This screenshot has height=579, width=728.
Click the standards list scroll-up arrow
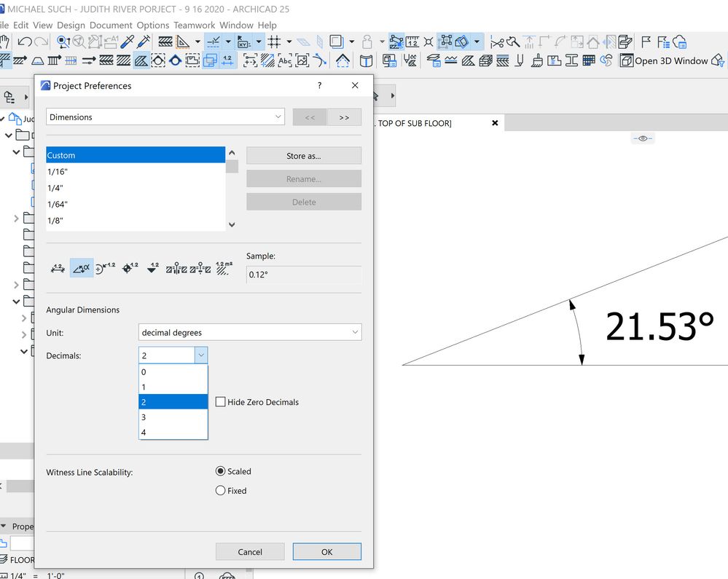pyautogui.click(x=232, y=153)
